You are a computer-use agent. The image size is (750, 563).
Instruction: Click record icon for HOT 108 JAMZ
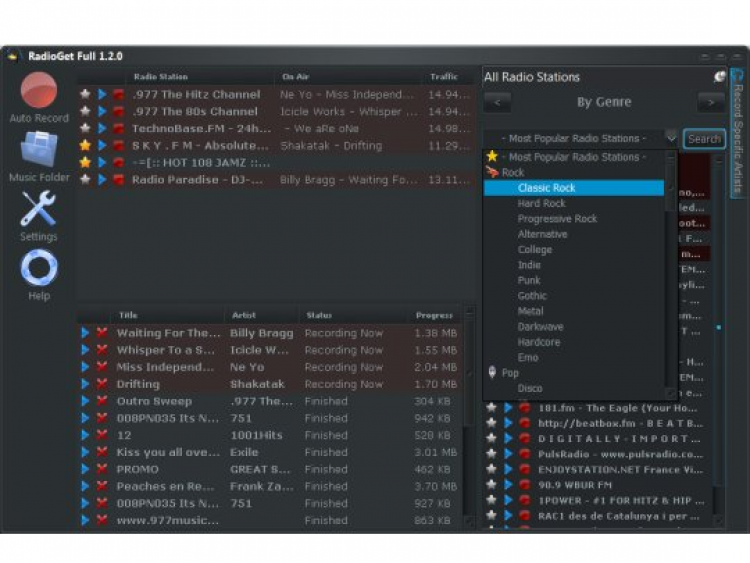(x=119, y=162)
